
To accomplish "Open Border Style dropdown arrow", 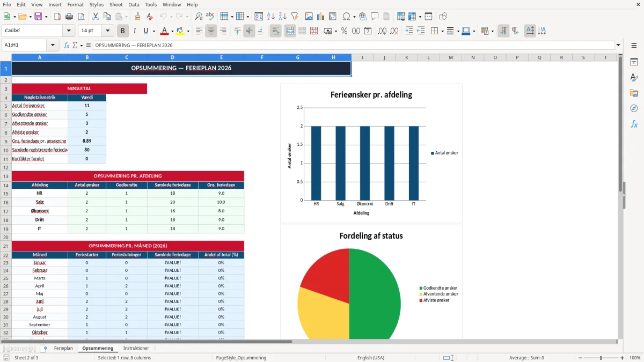I will [457, 31].
